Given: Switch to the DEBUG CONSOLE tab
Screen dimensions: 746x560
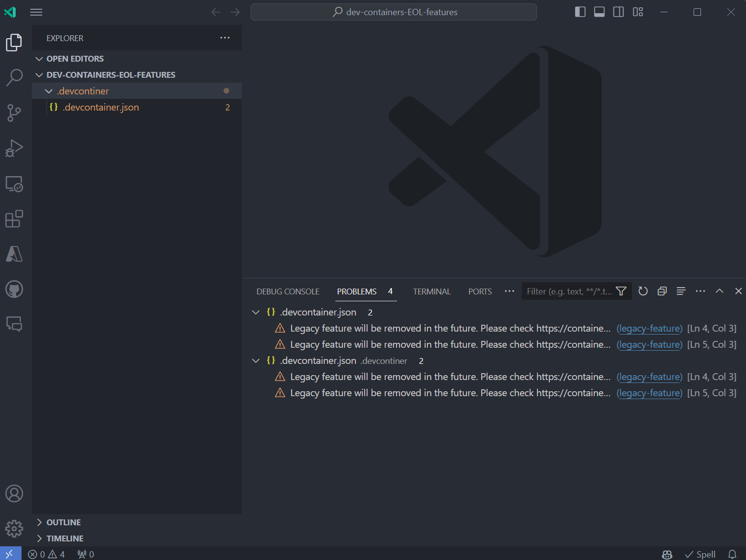Looking at the screenshot, I should (x=287, y=291).
